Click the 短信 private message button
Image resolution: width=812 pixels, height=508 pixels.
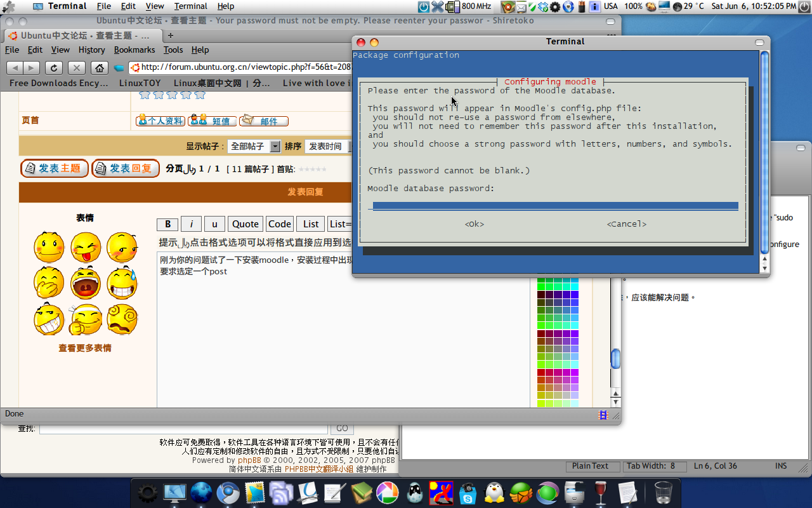(213, 121)
